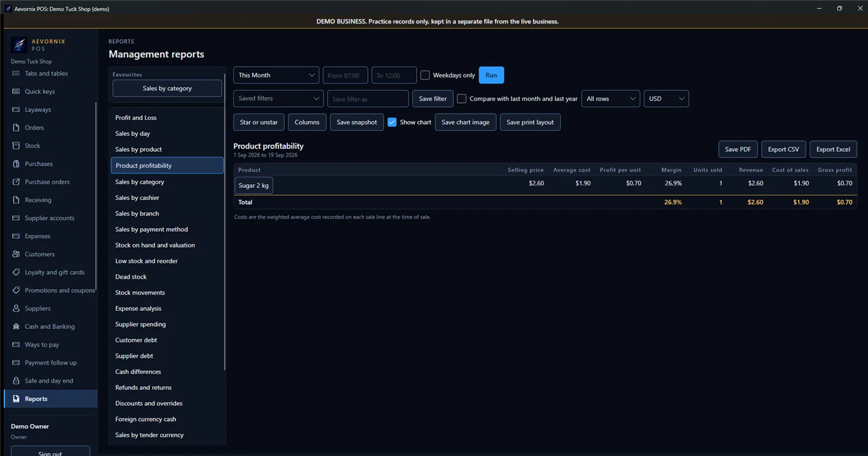Click the Tabs and tables sidebar icon

coord(16,74)
